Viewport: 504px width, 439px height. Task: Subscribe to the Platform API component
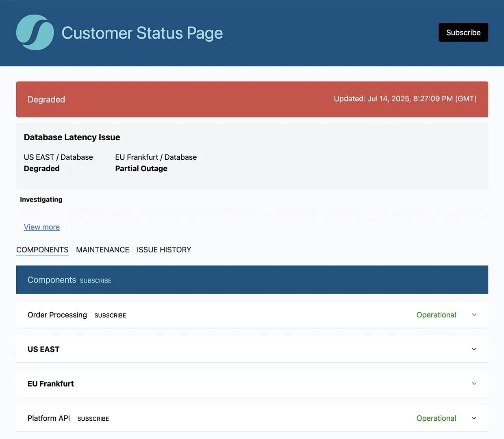(93, 419)
